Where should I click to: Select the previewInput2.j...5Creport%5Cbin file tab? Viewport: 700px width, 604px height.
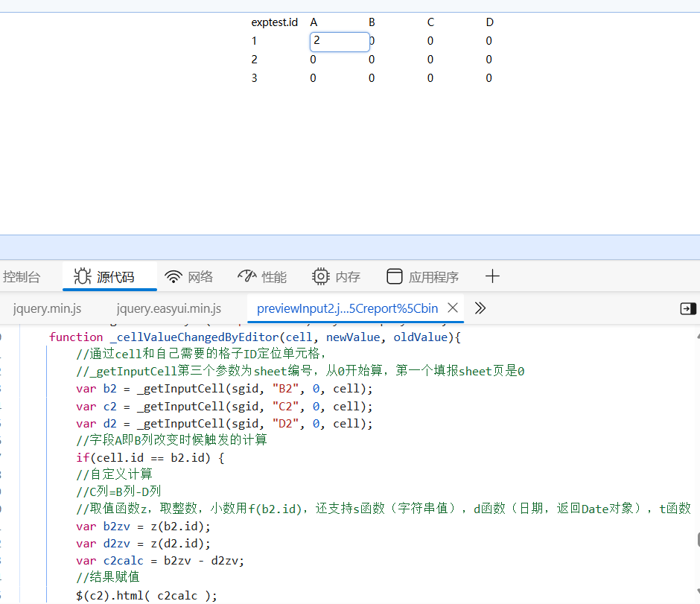(347, 308)
